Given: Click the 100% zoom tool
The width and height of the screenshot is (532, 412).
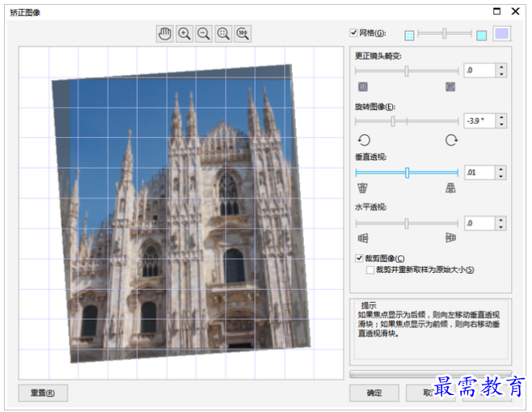Looking at the screenshot, I should point(243,34).
